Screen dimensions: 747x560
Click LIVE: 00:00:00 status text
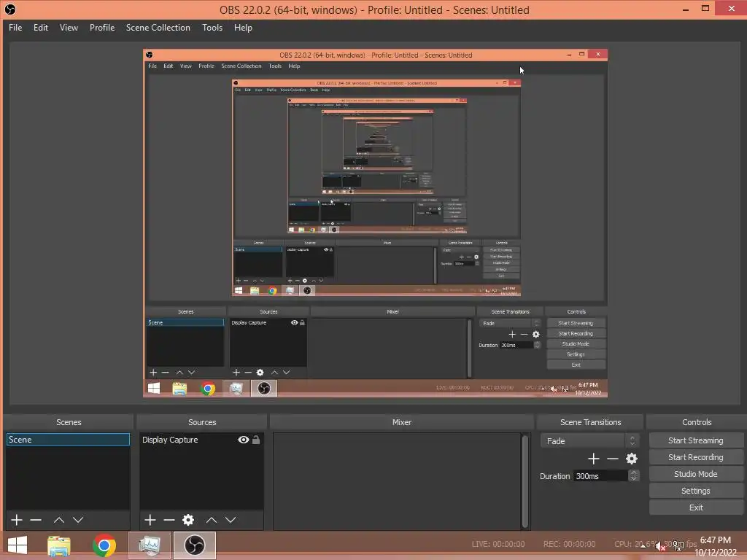pyautogui.click(x=498, y=544)
